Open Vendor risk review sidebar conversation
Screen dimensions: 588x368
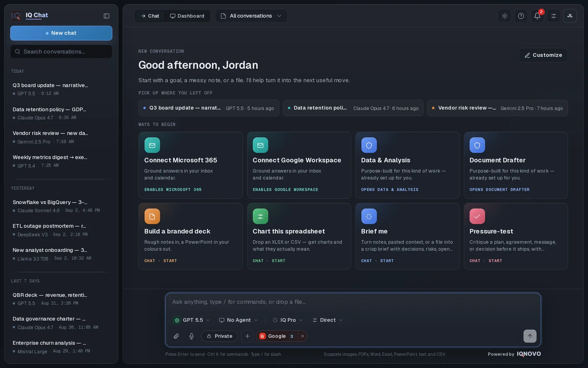point(61,137)
